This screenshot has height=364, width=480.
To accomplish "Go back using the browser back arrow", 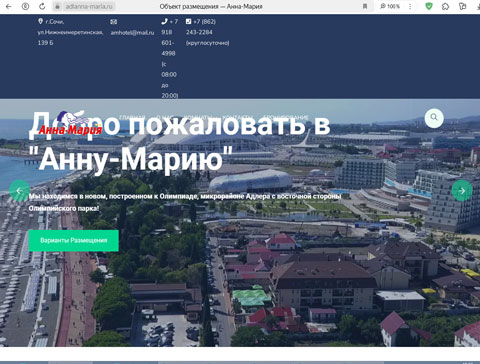I will point(9,6).
